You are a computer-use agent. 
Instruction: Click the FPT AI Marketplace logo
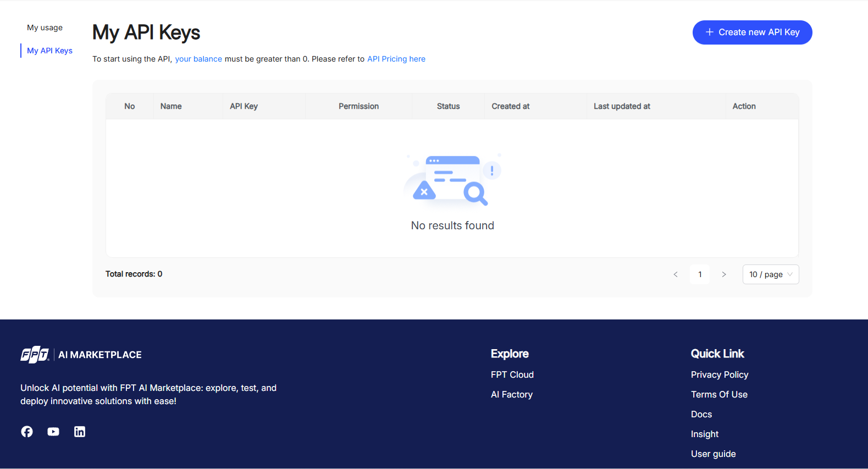[81, 355]
